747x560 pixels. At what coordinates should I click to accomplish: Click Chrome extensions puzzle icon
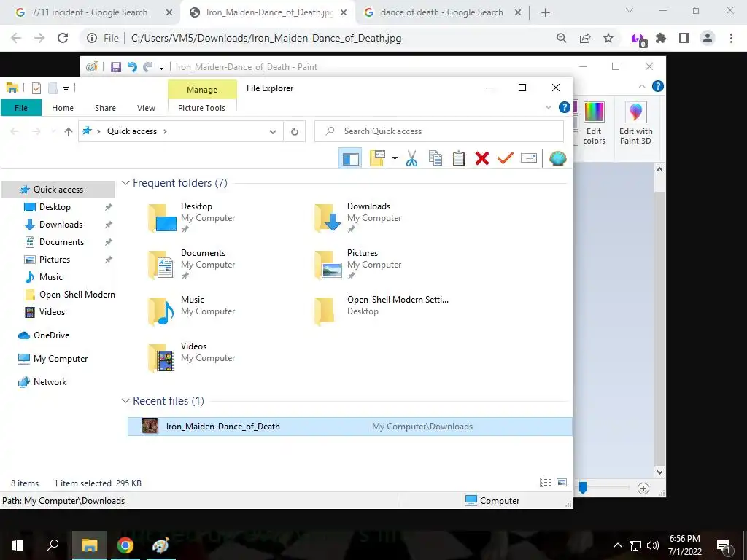point(661,38)
